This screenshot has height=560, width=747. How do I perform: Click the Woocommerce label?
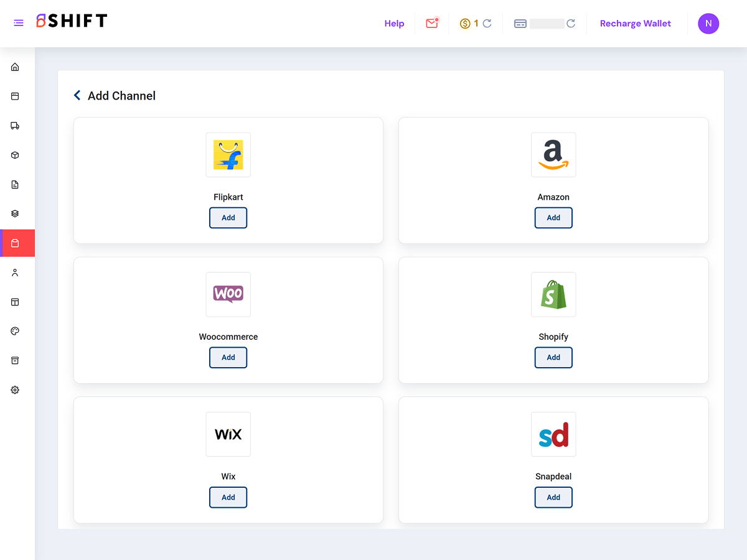click(x=228, y=337)
